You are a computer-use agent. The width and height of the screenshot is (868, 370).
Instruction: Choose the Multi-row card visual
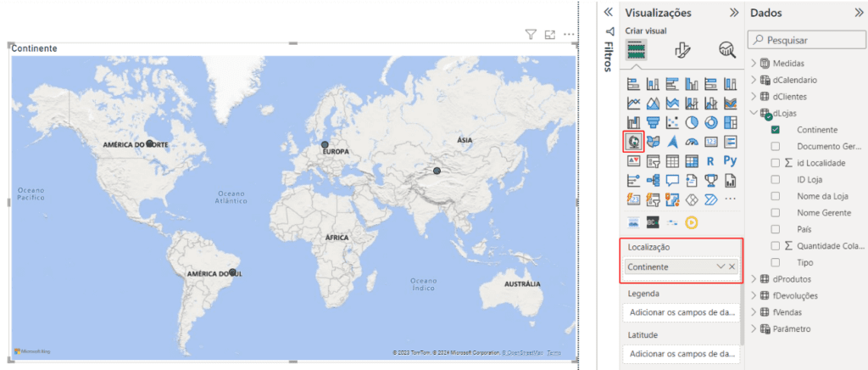730,142
